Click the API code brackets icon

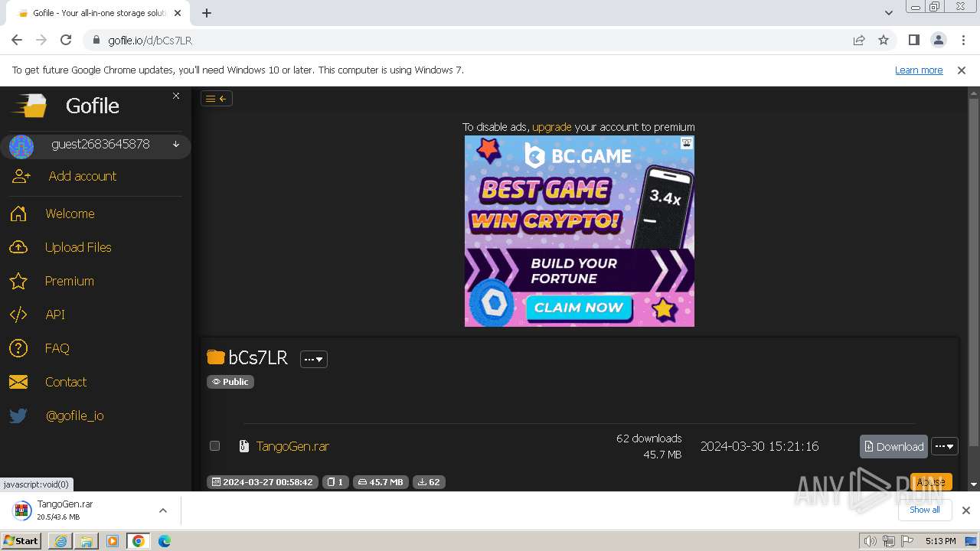[x=18, y=315]
